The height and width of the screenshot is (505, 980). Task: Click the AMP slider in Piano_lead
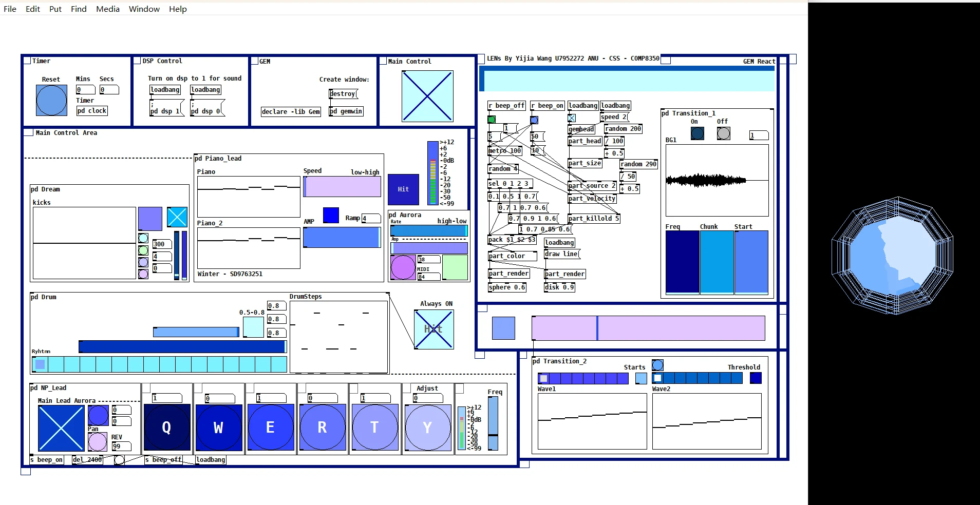(342, 238)
